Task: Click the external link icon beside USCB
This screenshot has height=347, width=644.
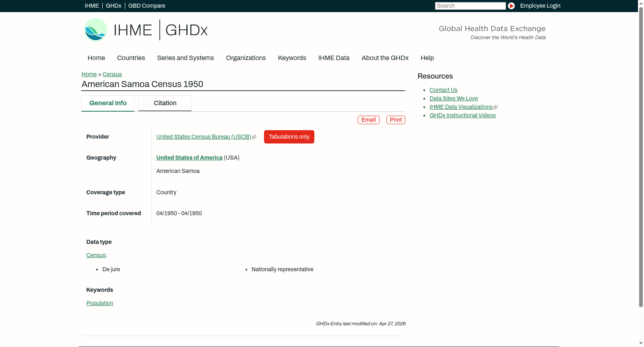Action: click(254, 137)
